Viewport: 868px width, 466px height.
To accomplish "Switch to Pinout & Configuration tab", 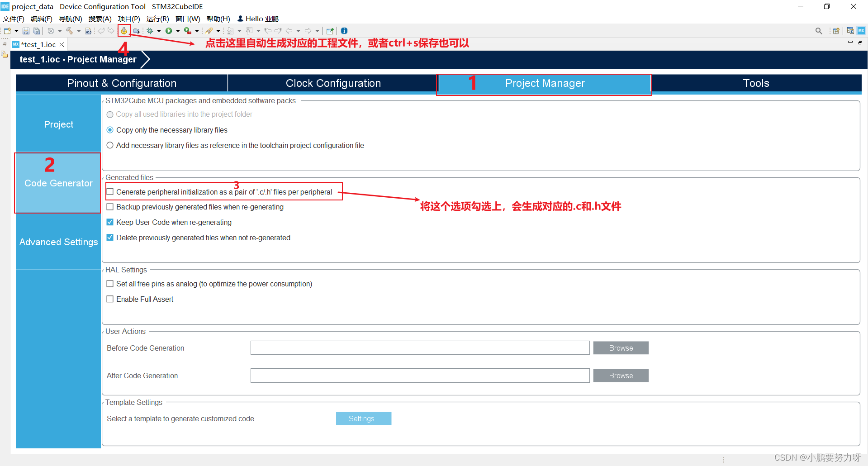I will click(122, 83).
